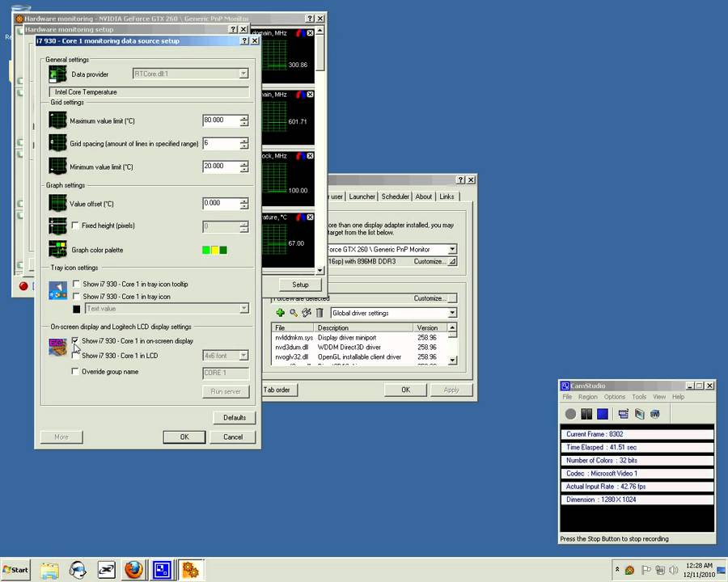Click CamStudio screen annotations icon
The width and height of the screenshot is (728, 582).
coord(639,414)
